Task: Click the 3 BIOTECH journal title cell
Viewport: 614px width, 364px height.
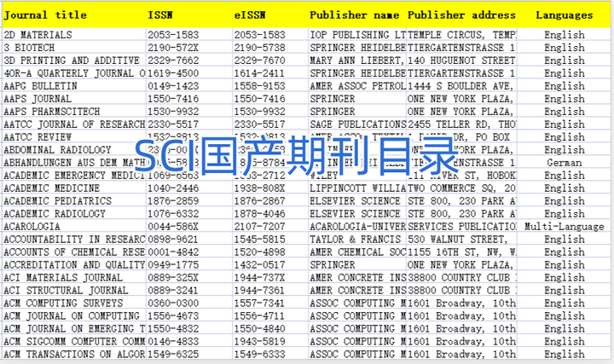Action: [74, 48]
